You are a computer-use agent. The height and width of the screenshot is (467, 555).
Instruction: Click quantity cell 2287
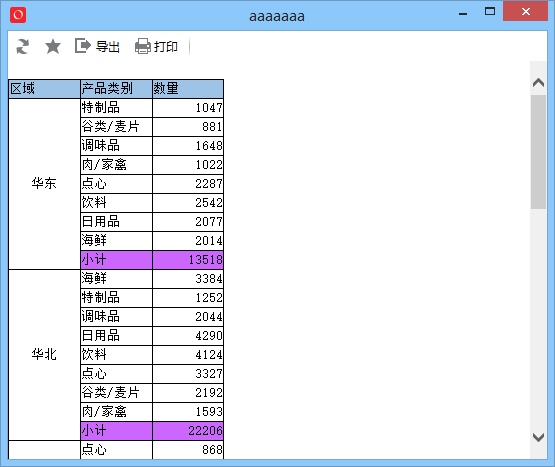click(x=188, y=184)
